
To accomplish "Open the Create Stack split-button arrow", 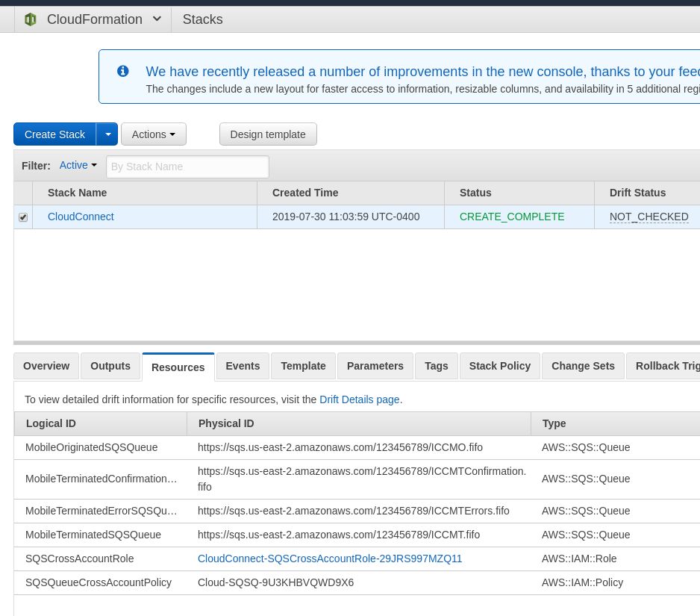I will point(107,134).
